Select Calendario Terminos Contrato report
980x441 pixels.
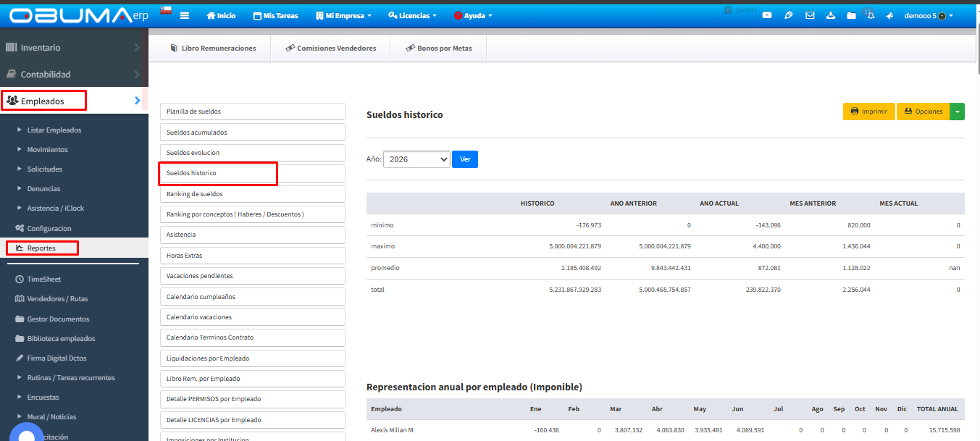coord(252,337)
